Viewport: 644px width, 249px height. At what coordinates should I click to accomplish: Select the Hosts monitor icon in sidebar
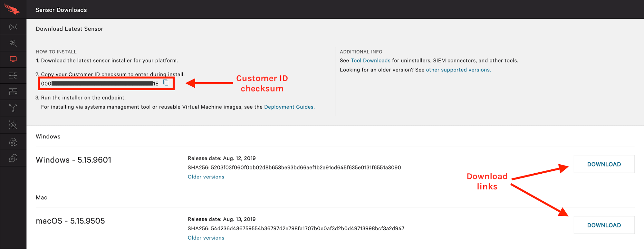pyautogui.click(x=13, y=59)
